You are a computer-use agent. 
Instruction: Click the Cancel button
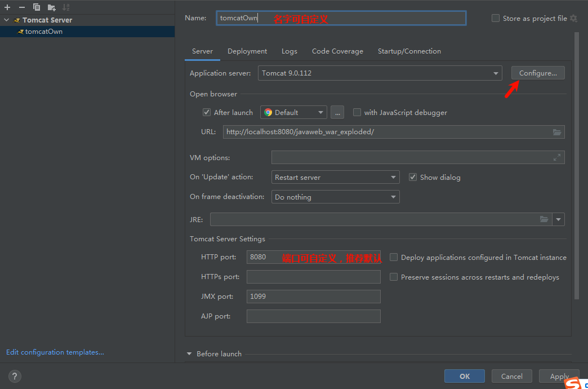coord(511,376)
